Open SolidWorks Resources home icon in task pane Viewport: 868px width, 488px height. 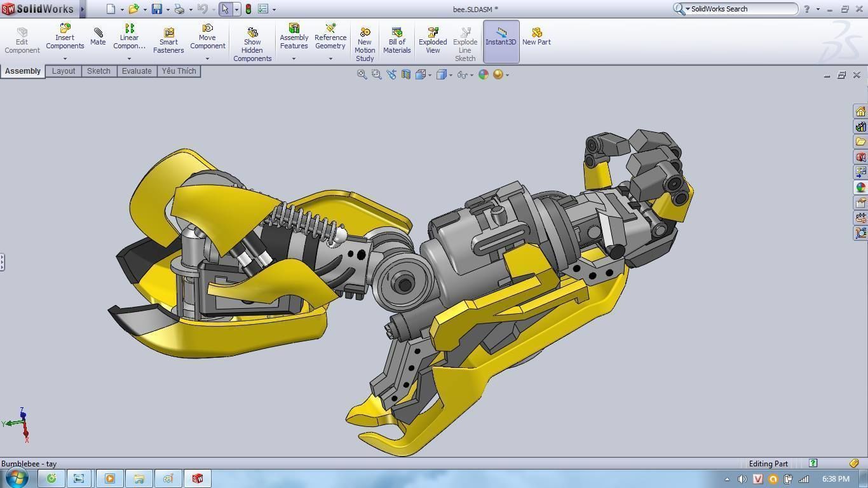point(860,111)
